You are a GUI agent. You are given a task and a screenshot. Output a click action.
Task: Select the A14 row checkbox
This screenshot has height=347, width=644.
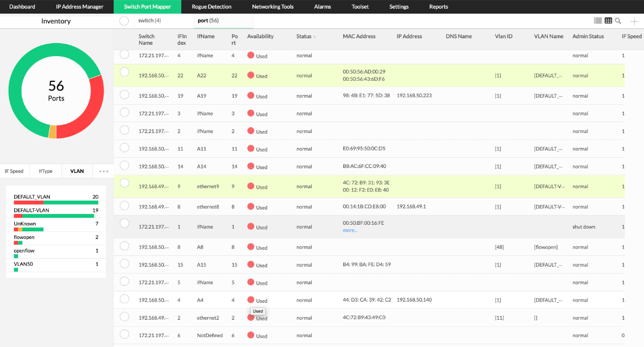[124, 165]
